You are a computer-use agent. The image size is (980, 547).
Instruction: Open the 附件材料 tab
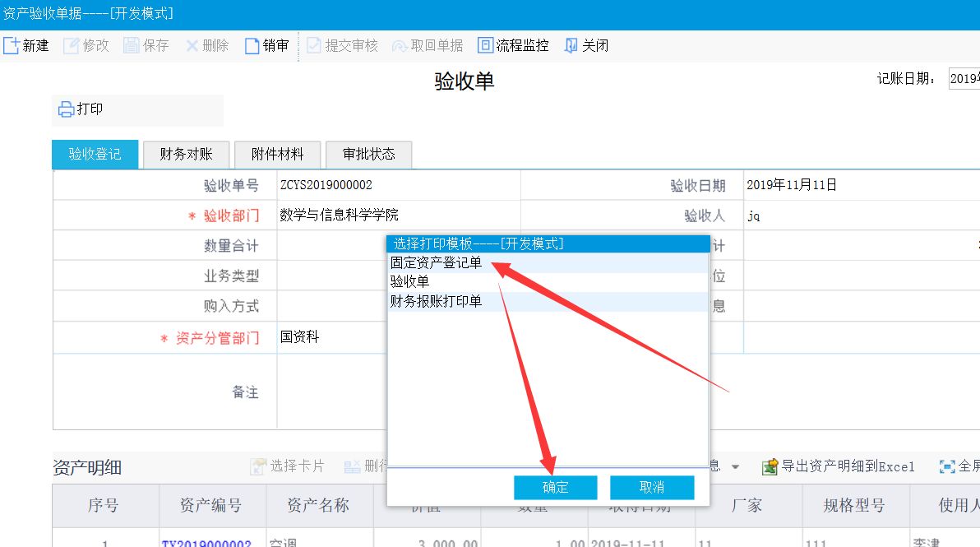click(x=277, y=154)
